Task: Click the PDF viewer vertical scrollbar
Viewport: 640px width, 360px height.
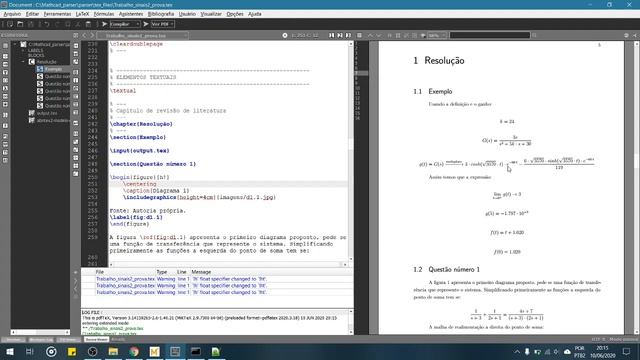Action: pyautogui.click(x=636, y=188)
